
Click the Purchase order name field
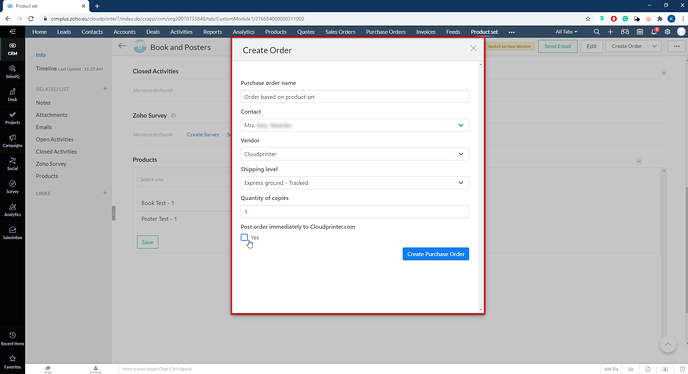[x=355, y=97]
